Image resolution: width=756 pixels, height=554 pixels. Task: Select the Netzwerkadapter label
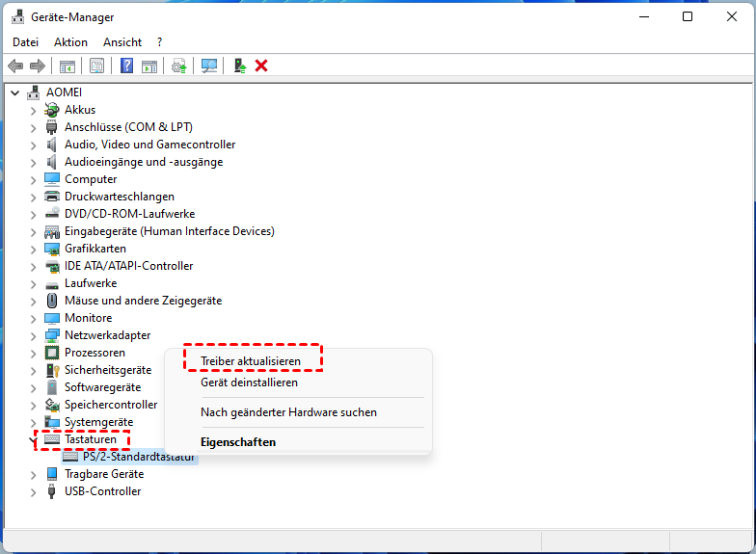[x=108, y=335]
